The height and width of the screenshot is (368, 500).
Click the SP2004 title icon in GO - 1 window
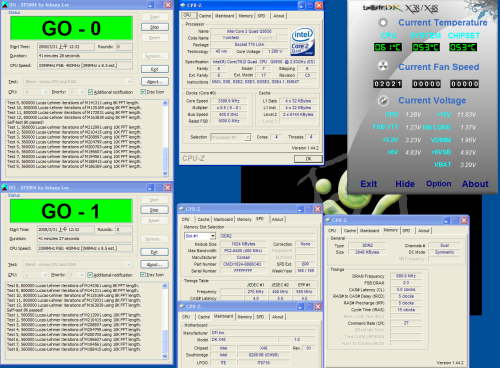pos(4,188)
